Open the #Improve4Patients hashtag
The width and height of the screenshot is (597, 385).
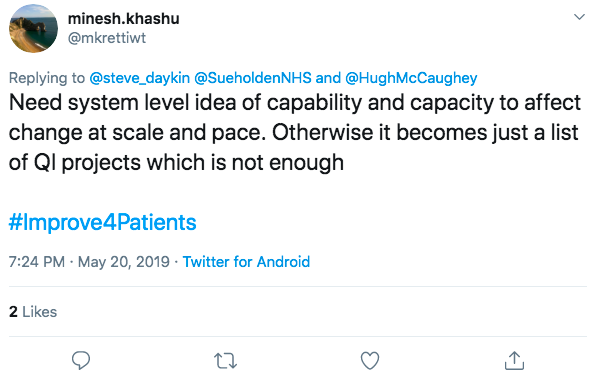click(102, 222)
